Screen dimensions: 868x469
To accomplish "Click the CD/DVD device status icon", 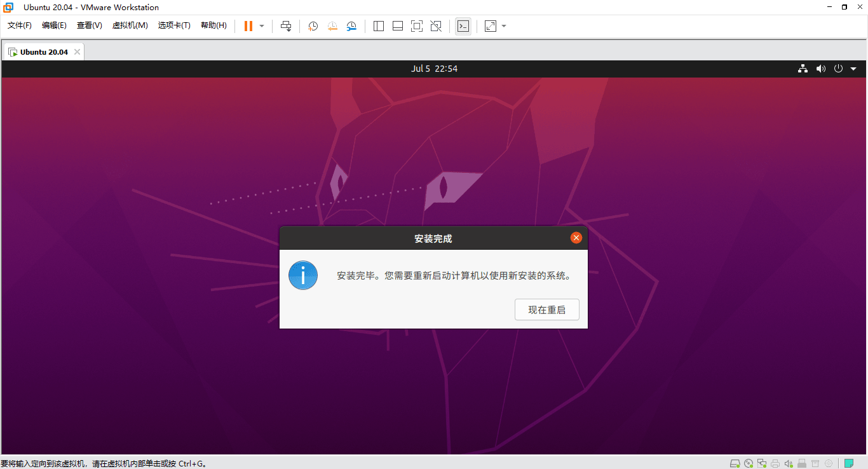I will pos(749,463).
